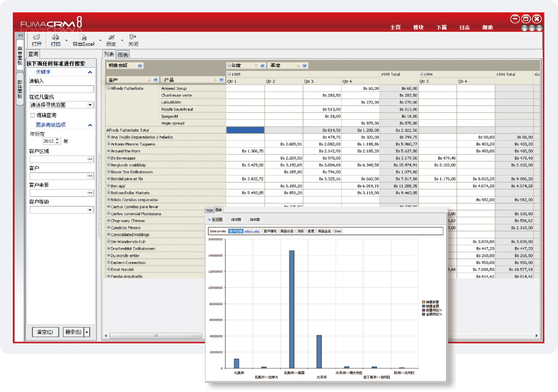
Task: Click the 年份在 year stepper showing 2012
Action: click(52, 141)
